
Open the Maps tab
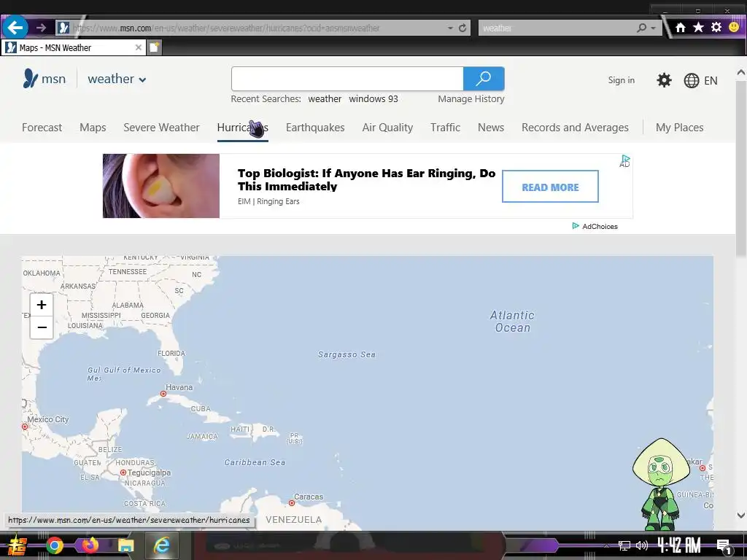[x=93, y=128]
